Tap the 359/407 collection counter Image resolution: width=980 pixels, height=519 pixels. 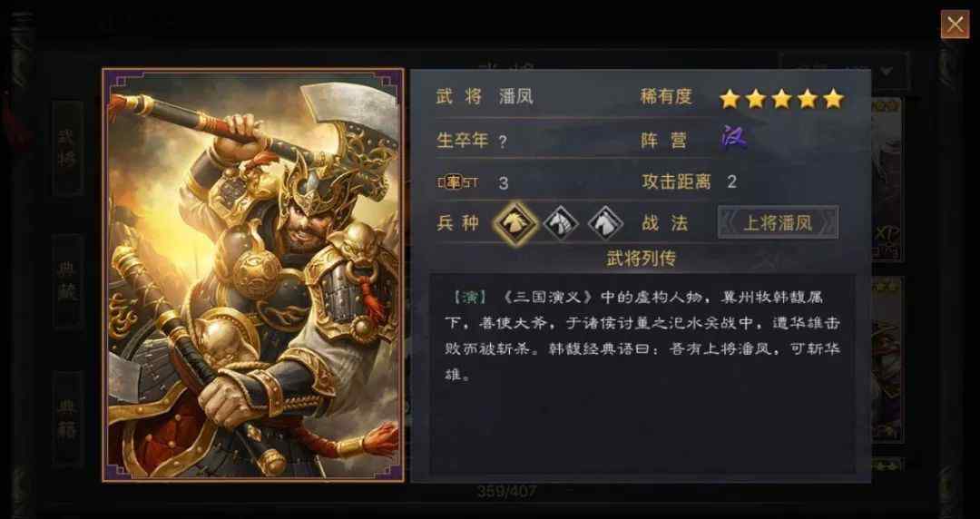(x=506, y=492)
